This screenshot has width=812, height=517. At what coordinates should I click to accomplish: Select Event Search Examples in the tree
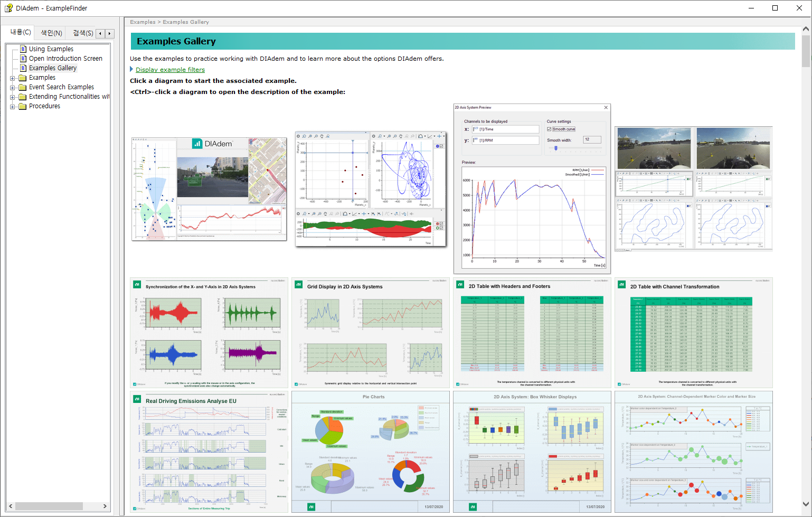click(61, 87)
